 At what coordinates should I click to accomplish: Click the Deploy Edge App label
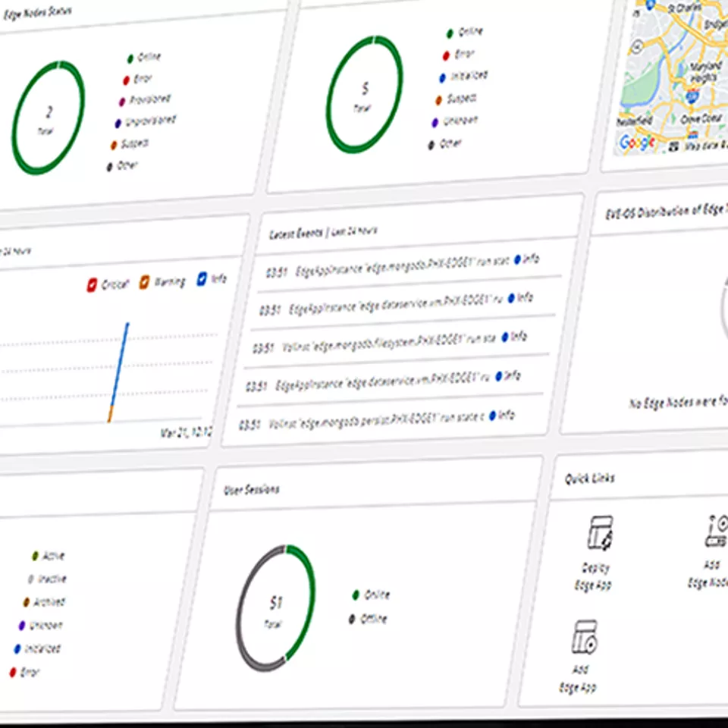point(594,576)
